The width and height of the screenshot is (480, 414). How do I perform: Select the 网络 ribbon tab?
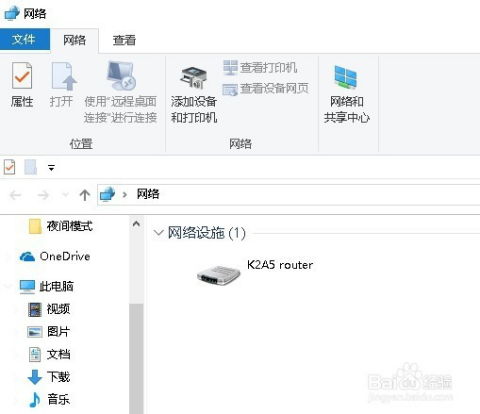click(x=74, y=40)
